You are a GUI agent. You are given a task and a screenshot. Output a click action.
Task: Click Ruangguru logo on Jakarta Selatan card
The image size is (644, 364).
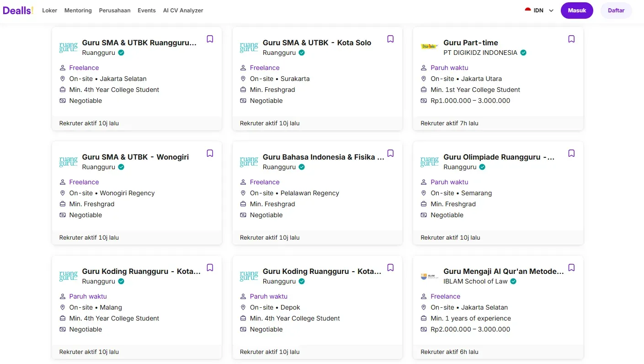click(x=69, y=48)
